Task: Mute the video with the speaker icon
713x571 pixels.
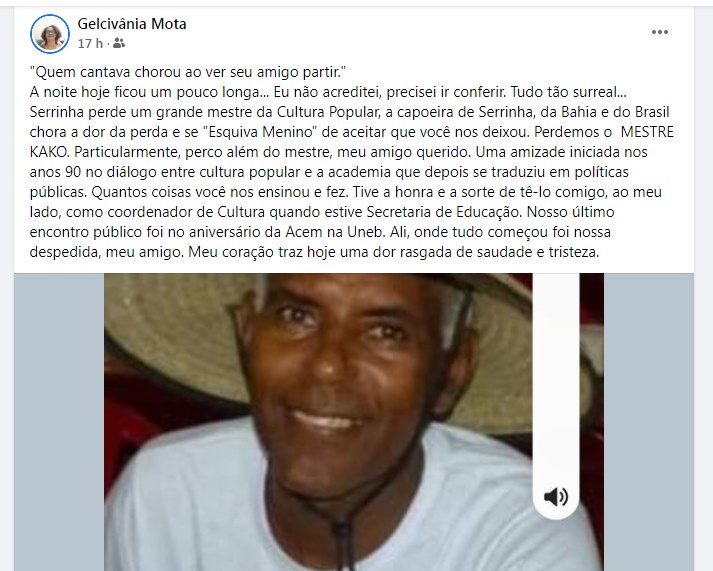Action: [x=556, y=496]
